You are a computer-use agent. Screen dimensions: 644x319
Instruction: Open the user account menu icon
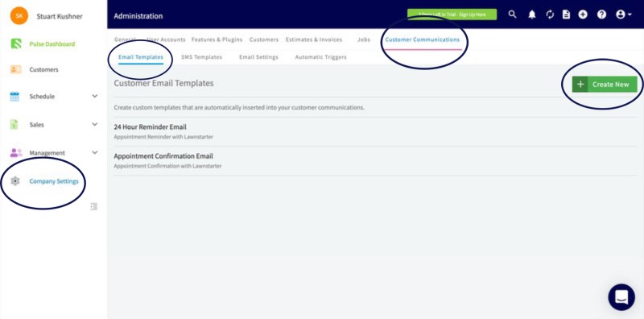[623, 14]
